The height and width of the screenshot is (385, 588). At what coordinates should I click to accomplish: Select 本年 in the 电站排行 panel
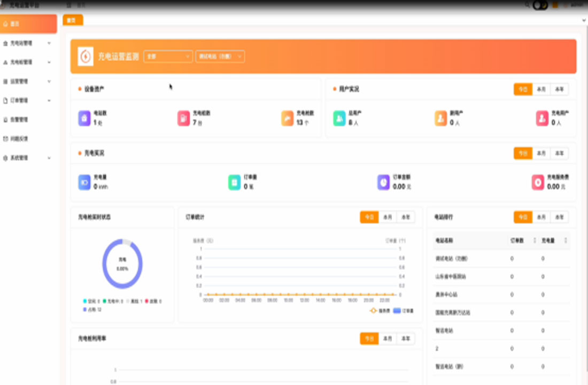point(559,218)
